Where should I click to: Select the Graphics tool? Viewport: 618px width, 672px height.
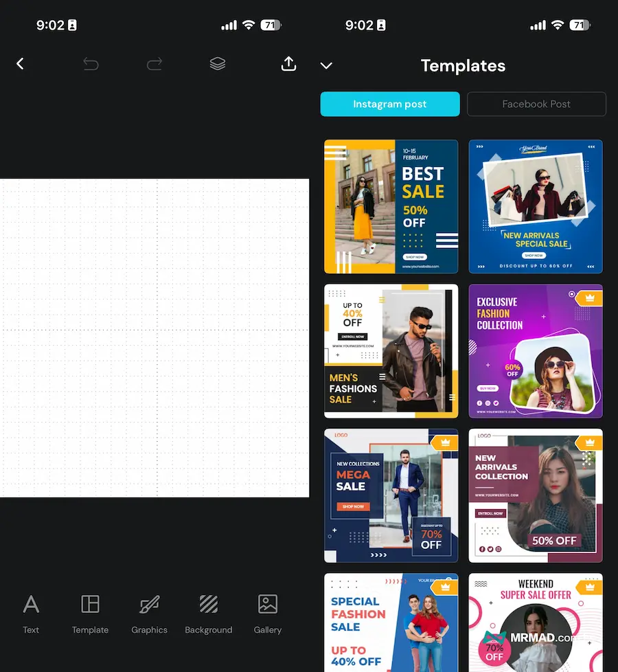(x=149, y=614)
